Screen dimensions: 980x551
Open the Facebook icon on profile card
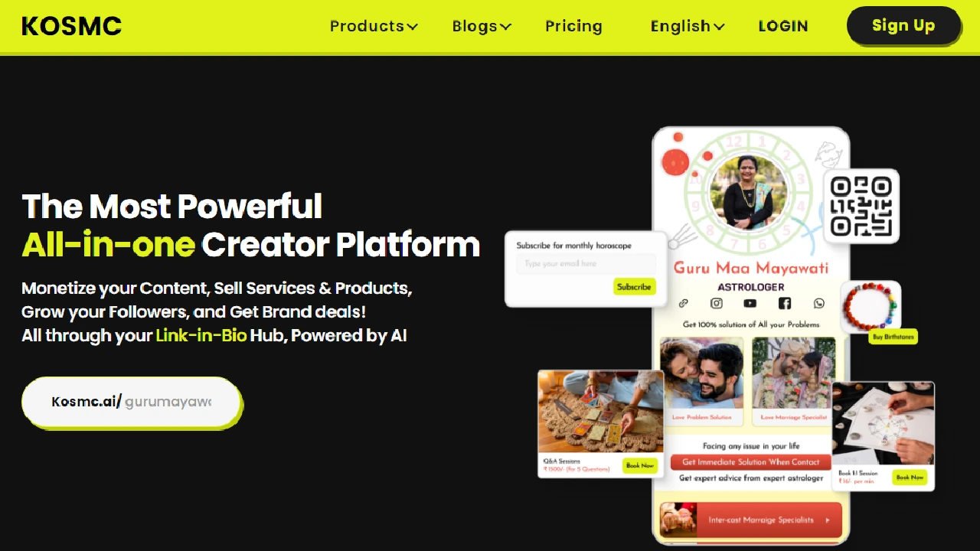tap(784, 304)
